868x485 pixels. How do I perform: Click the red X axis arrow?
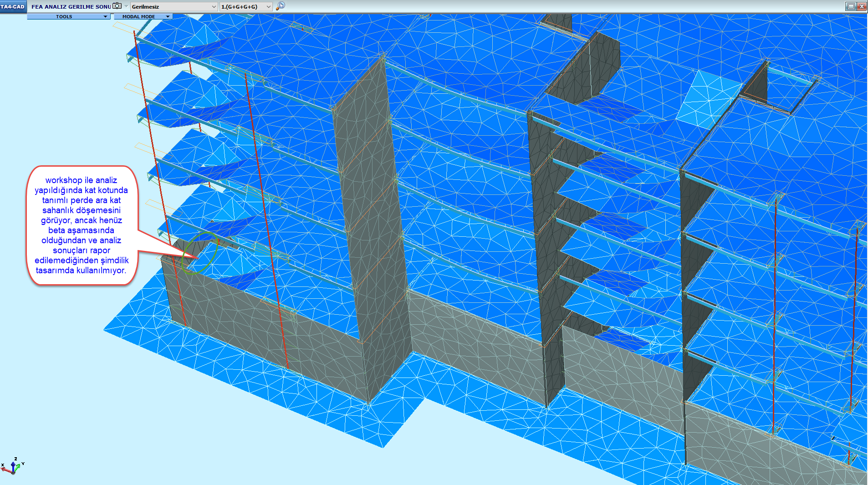point(5,469)
